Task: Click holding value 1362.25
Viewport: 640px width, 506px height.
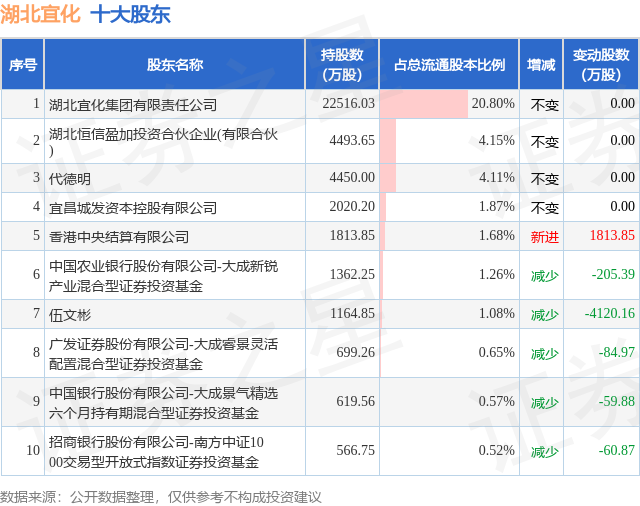Action: (x=352, y=274)
